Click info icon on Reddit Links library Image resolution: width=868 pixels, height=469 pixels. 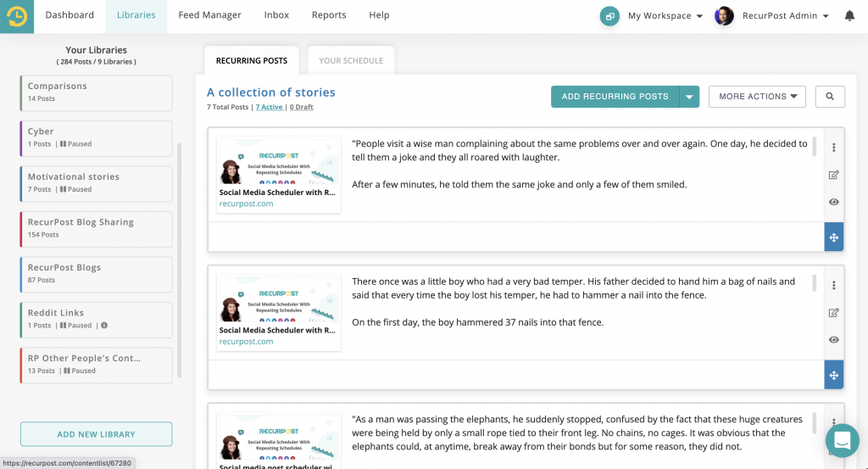[104, 326]
